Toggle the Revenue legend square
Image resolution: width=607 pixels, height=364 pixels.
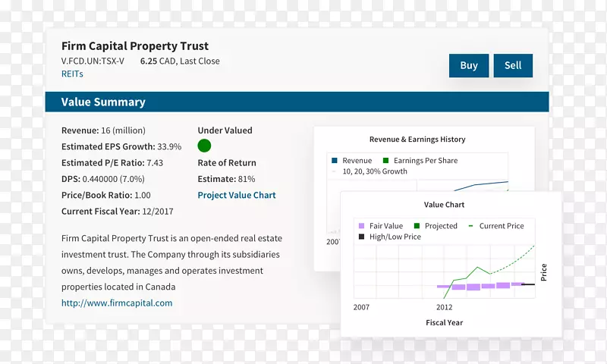pyautogui.click(x=334, y=161)
